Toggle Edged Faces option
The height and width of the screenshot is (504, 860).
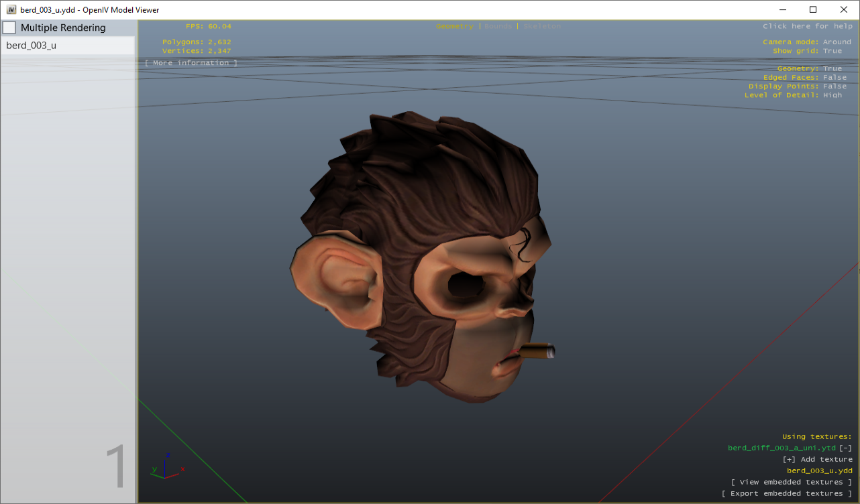[x=835, y=78]
